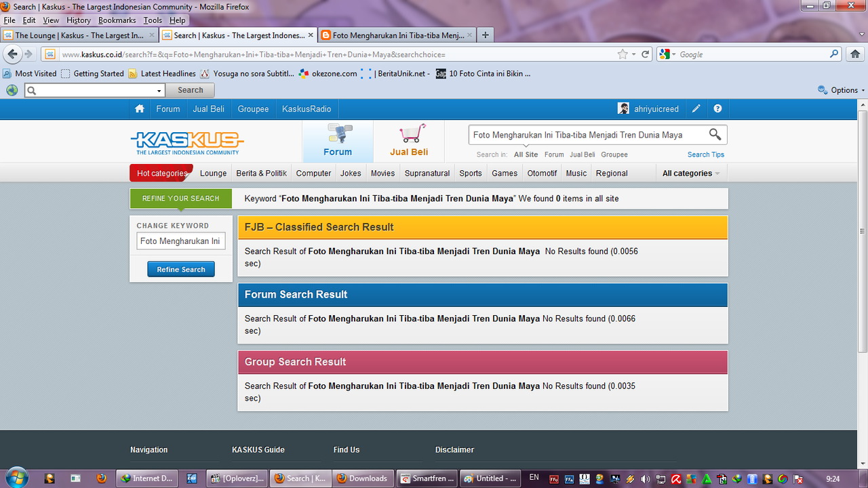Viewport: 868px width, 488px height.
Task: Close The Lounge Kaskus tab
Action: click(x=152, y=35)
